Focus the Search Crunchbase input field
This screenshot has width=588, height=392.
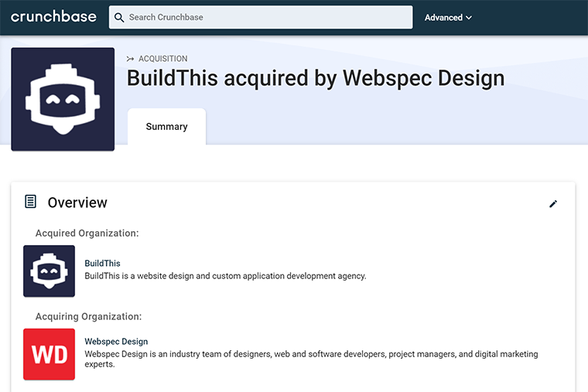click(263, 17)
